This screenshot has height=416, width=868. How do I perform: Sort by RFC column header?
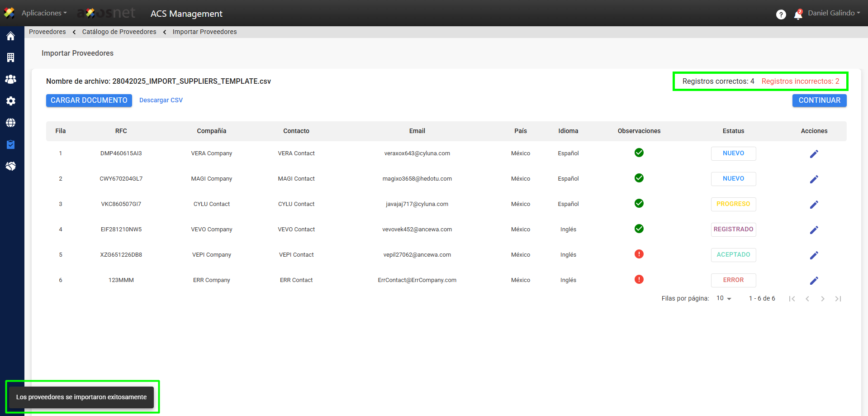pyautogui.click(x=121, y=131)
